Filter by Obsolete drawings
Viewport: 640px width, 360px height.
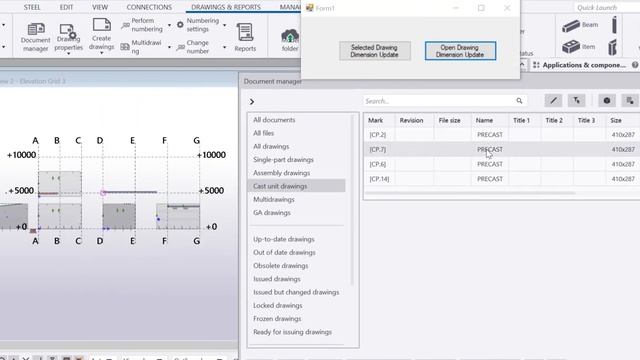click(280, 266)
